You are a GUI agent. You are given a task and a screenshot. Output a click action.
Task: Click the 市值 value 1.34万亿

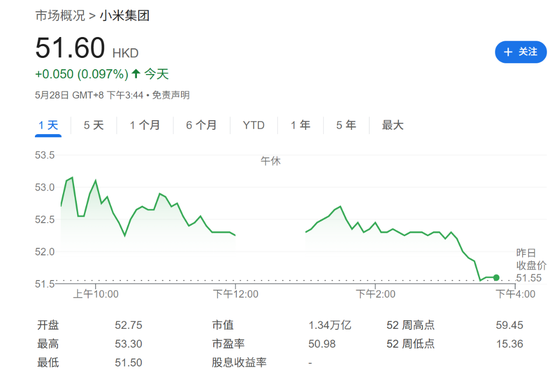[x=329, y=325]
